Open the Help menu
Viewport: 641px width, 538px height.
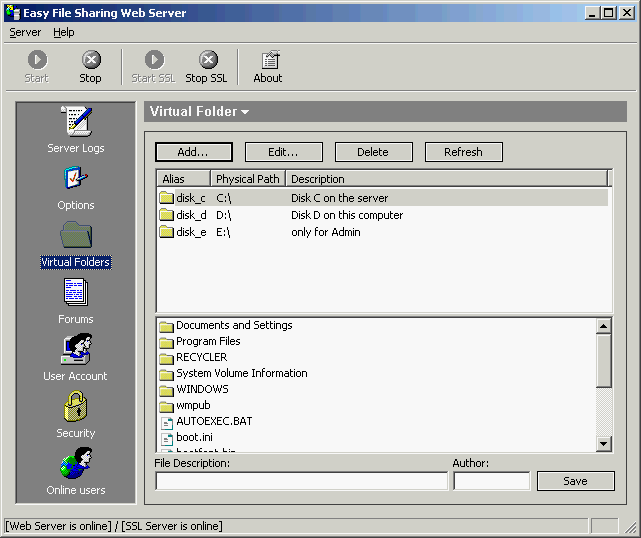64,32
